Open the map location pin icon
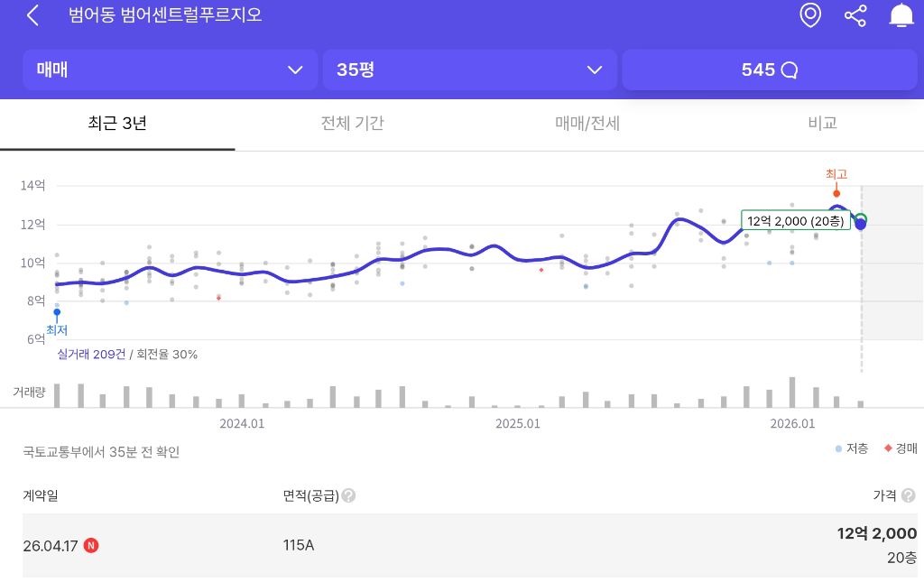The height and width of the screenshot is (582, 924). tap(810, 15)
